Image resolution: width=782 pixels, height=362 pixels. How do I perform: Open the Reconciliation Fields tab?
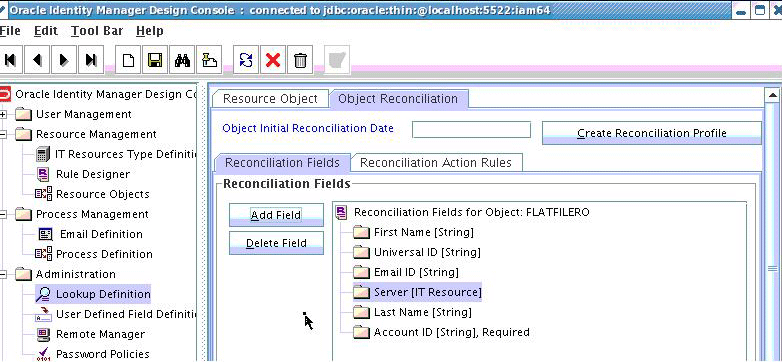[x=282, y=163]
